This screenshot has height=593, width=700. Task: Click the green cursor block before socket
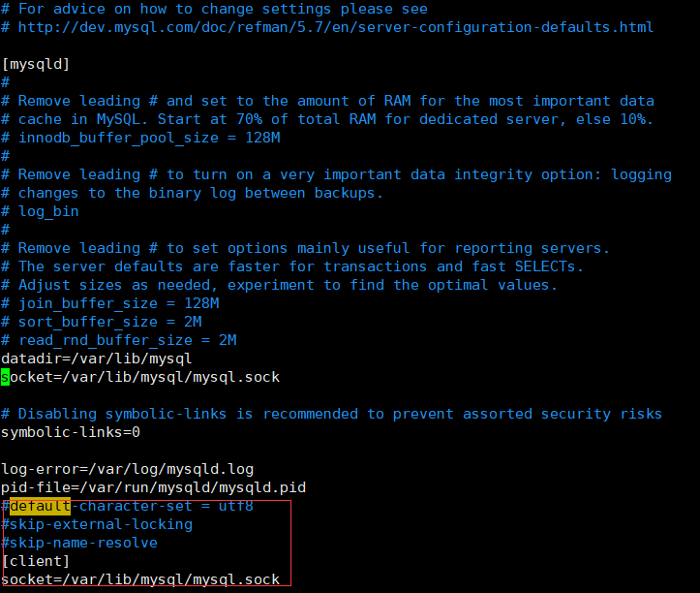pos(5,377)
